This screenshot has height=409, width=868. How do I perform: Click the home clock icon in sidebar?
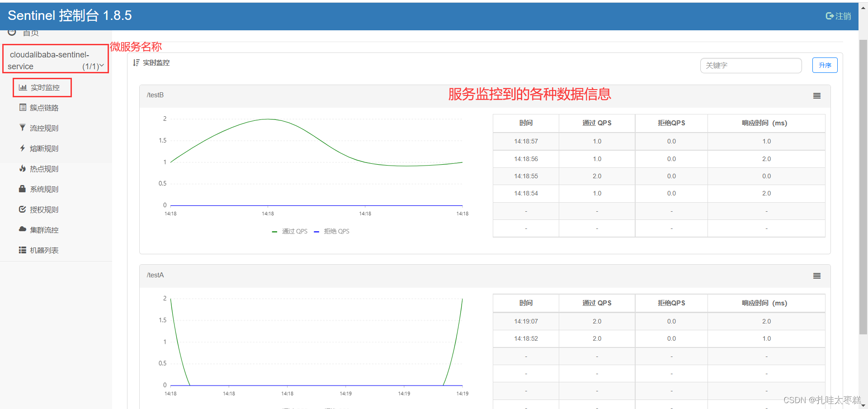[12, 33]
